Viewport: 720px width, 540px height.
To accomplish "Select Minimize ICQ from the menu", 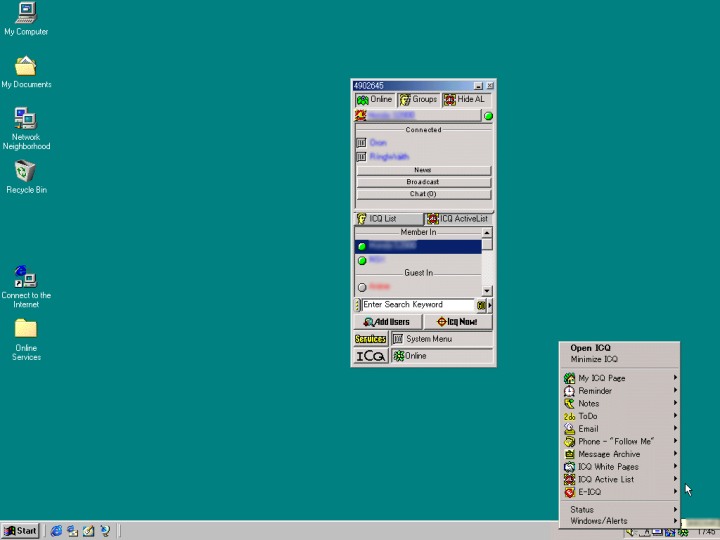I will point(594,359).
